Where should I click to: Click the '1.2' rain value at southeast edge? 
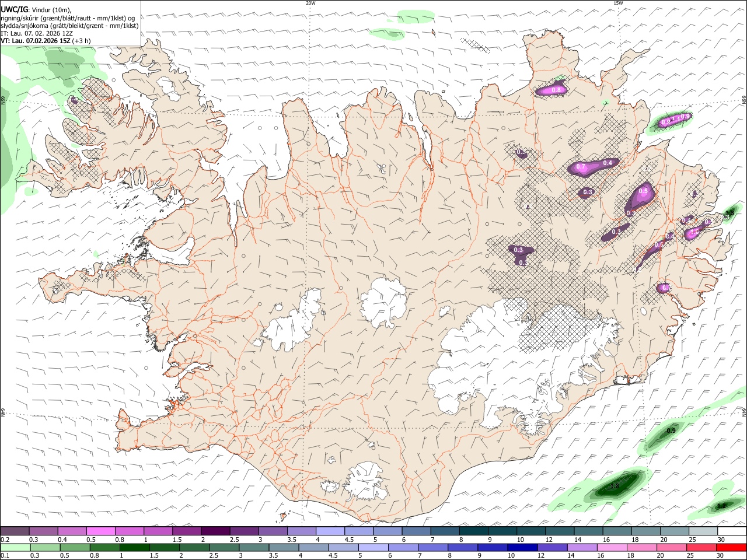[721, 506]
